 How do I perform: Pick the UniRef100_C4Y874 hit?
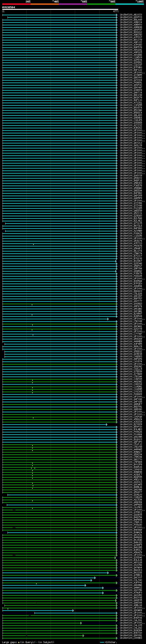point(131,361)
